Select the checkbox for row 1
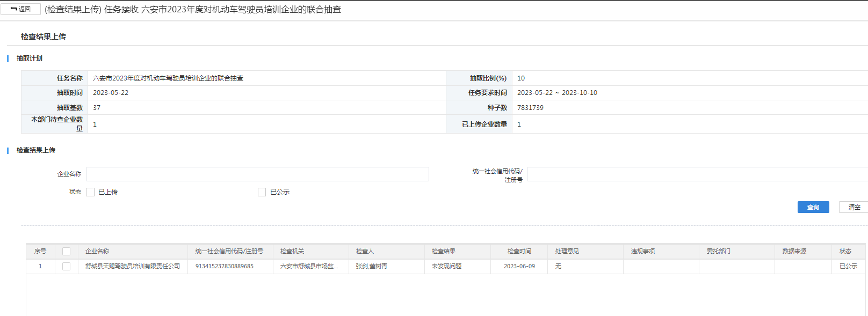This screenshot has height=316, width=868. pyautogui.click(x=67, y=266)
